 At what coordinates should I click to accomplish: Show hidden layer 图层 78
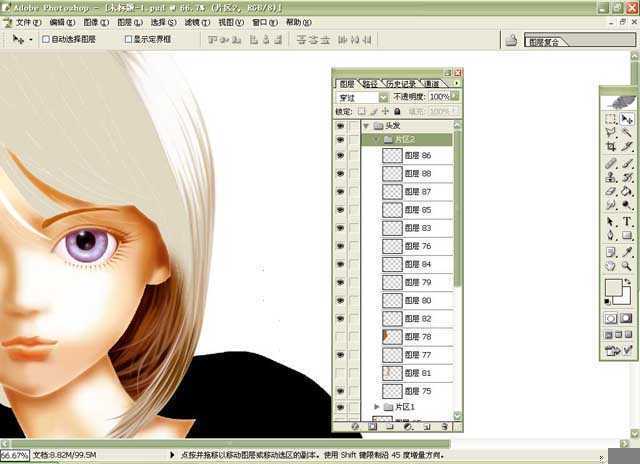point(340,337)
